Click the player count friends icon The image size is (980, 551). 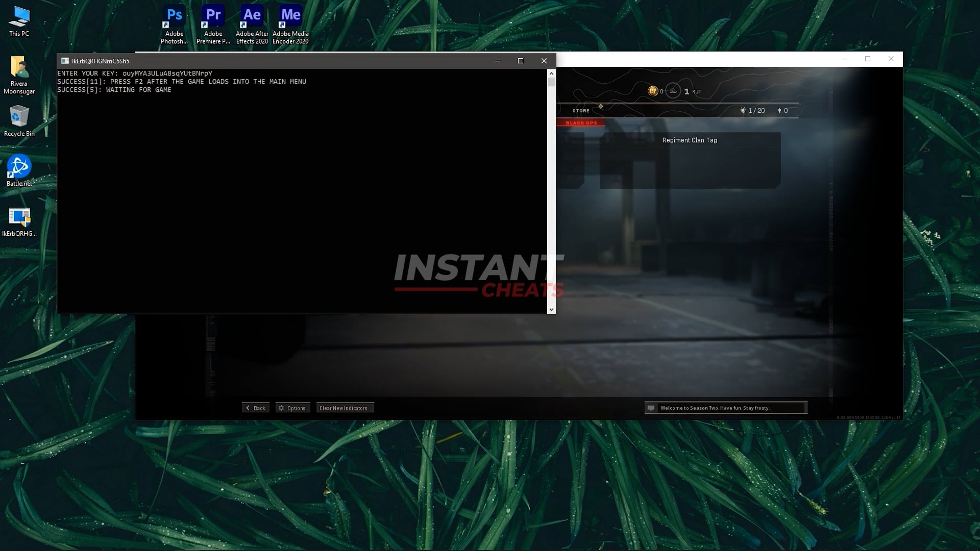coord(743,110)
